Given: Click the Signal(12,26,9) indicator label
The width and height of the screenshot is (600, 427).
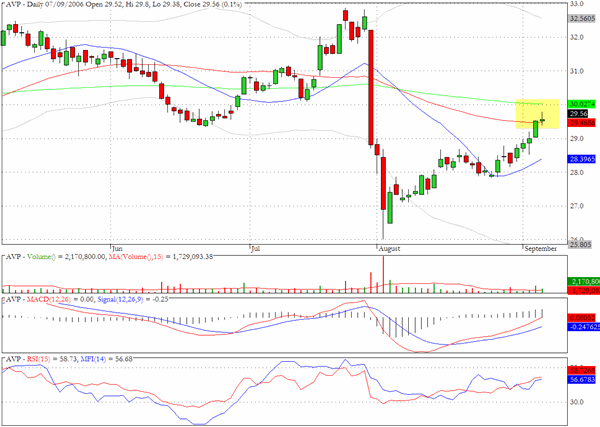Looking at the screenshot, I should click(x=121, y=299).
